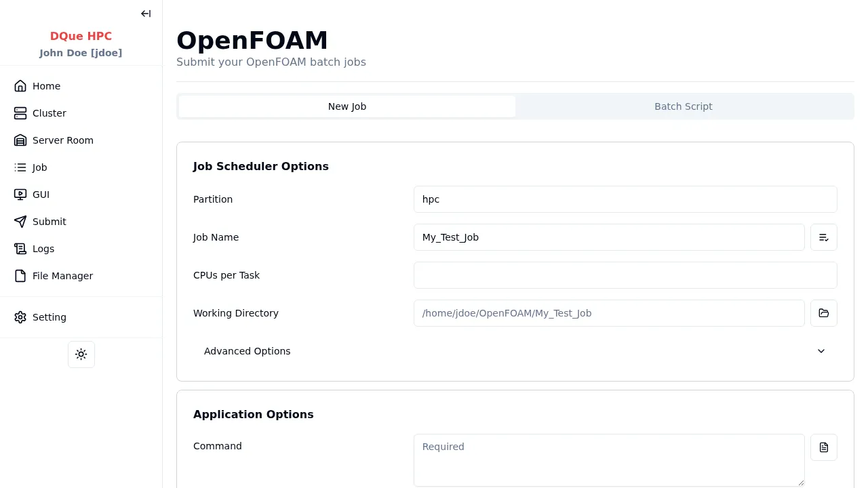Click the Home icon in sidebar

click(x=20, y=86)
